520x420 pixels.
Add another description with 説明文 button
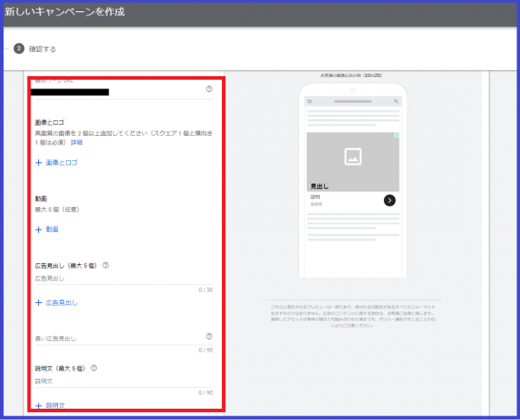[51, 405]
